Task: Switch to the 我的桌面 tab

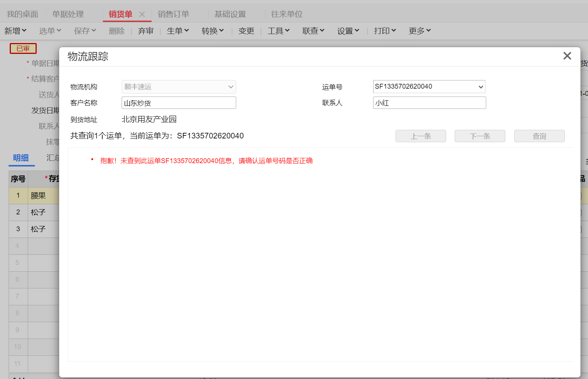Action: (22, 14)
